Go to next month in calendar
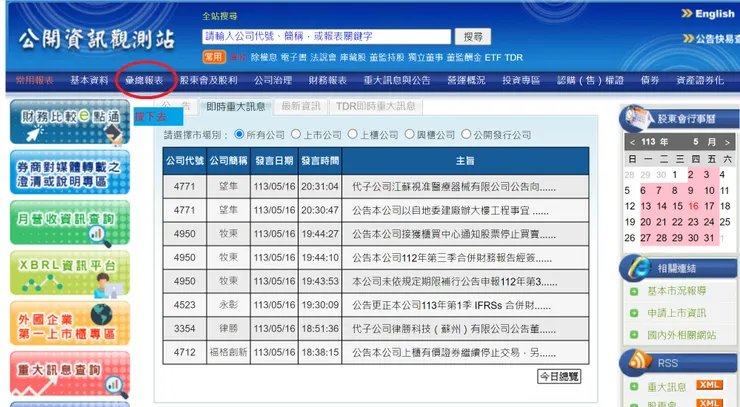 click(x=727, y=142)
